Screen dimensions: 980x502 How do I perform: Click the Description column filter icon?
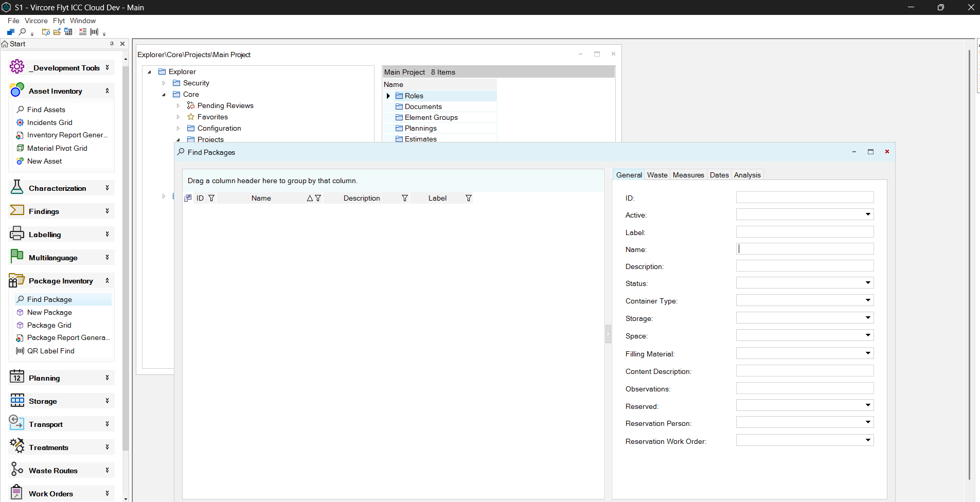coord(405,198)
